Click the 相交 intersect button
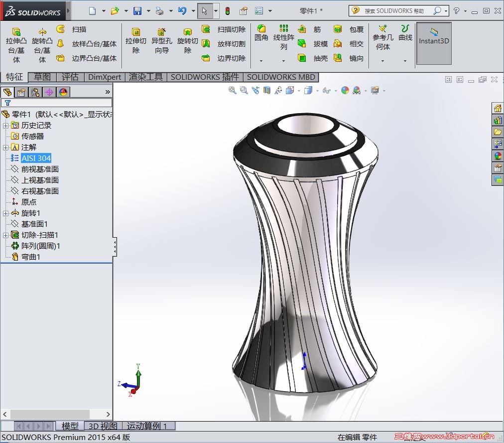 349,44
